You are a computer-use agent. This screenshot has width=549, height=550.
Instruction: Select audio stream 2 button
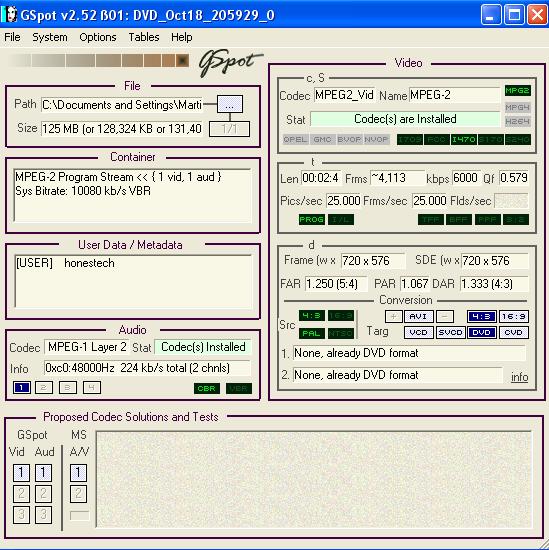pyautogui.click(x=44, y=388)
